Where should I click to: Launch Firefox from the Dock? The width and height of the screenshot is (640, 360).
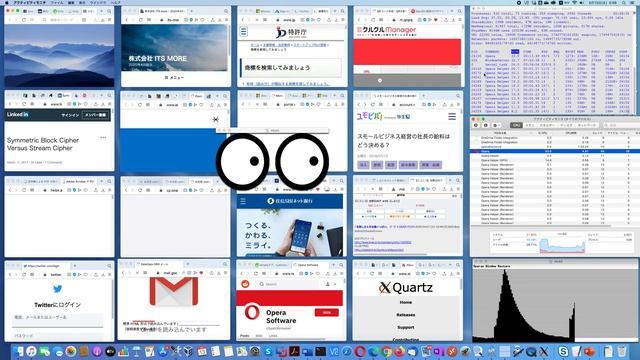[400, 351]
